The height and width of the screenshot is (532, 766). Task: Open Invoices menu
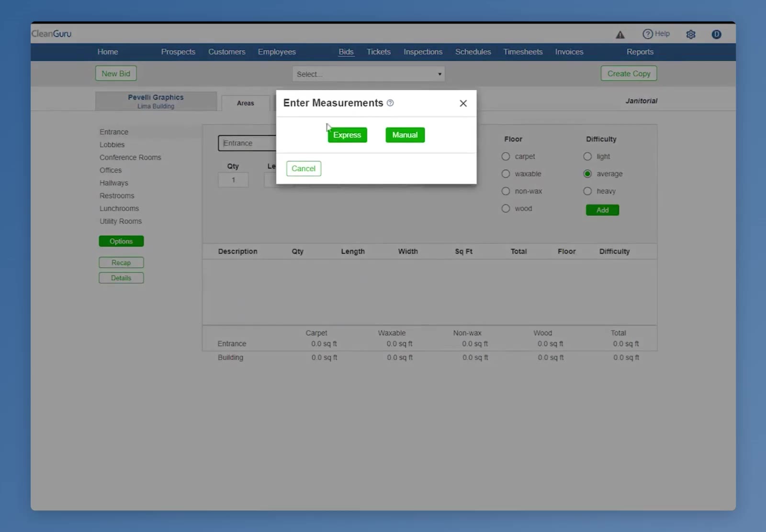tap(569, 52)
